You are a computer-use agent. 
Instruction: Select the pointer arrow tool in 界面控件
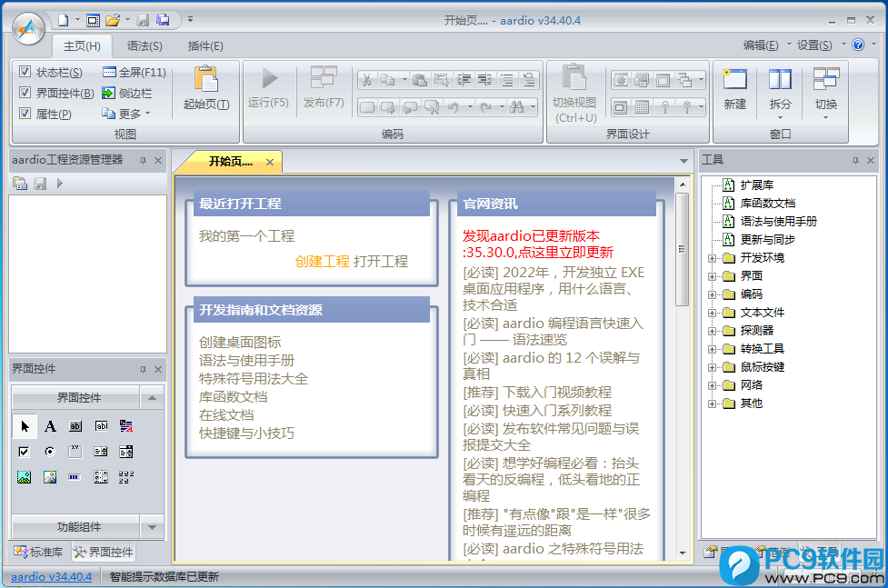(x=25, y=426)
